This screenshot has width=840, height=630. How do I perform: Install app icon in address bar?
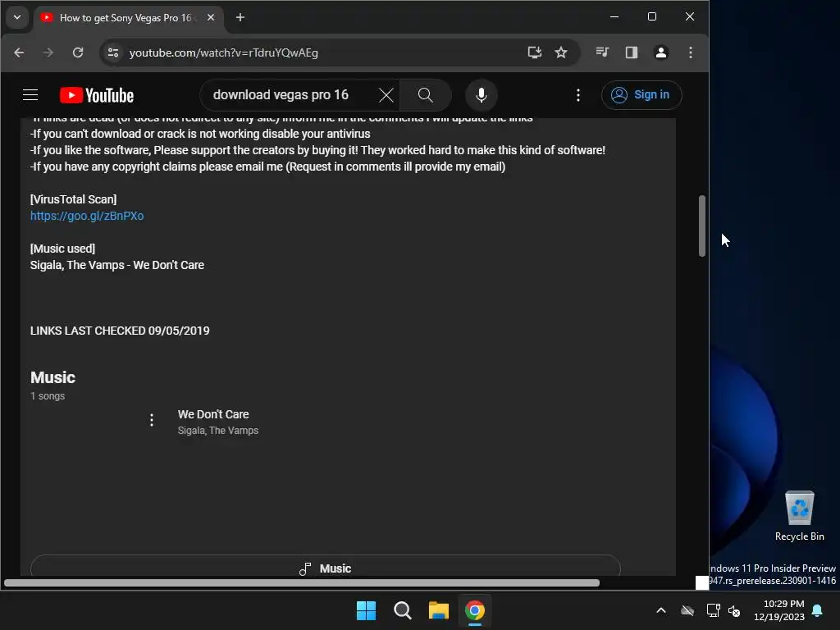tap(534, 52)
